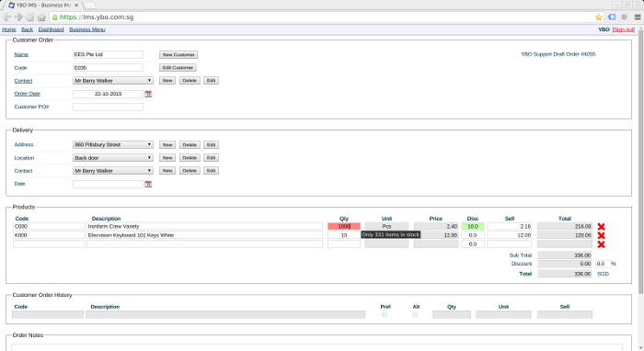644x351 pixels.
Task: Click the blue extension icon in the toolbar
Action: 612,17
